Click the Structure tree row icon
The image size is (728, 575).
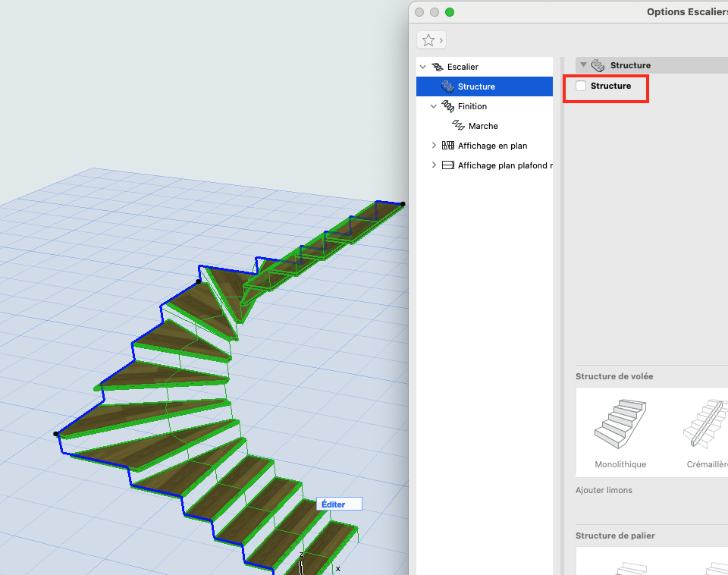point(447,86)
